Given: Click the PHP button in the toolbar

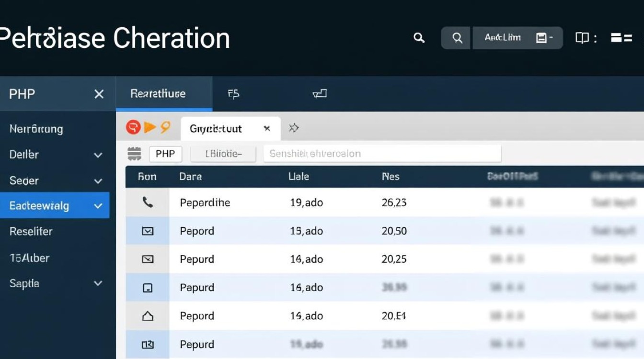Looking at the screenshot, I should [x=165, y=154].
